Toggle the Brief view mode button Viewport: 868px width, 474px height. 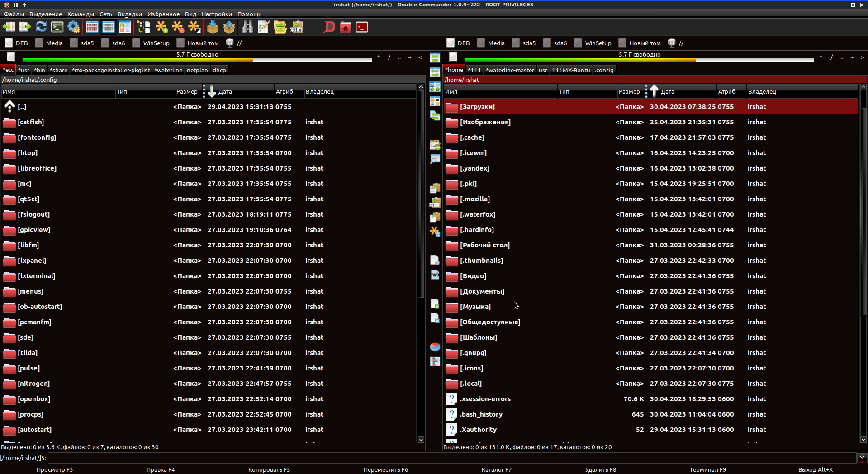92,27
